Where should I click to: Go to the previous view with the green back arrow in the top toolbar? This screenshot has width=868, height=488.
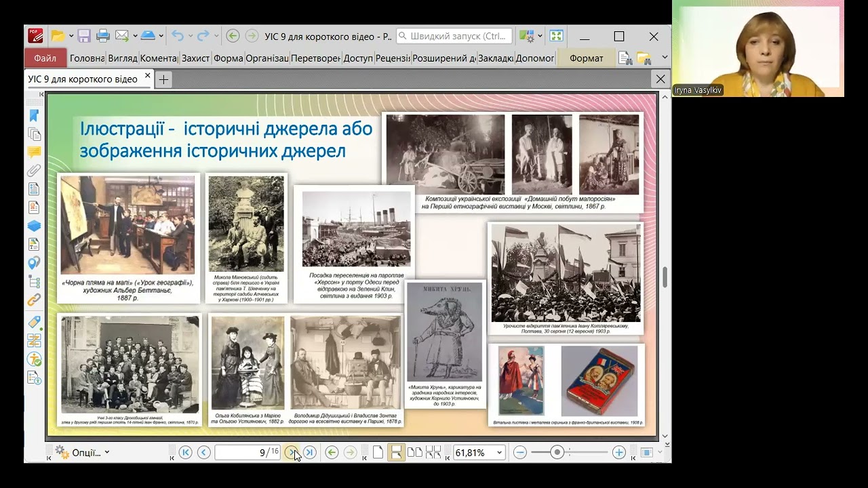(x=233, y=36)
